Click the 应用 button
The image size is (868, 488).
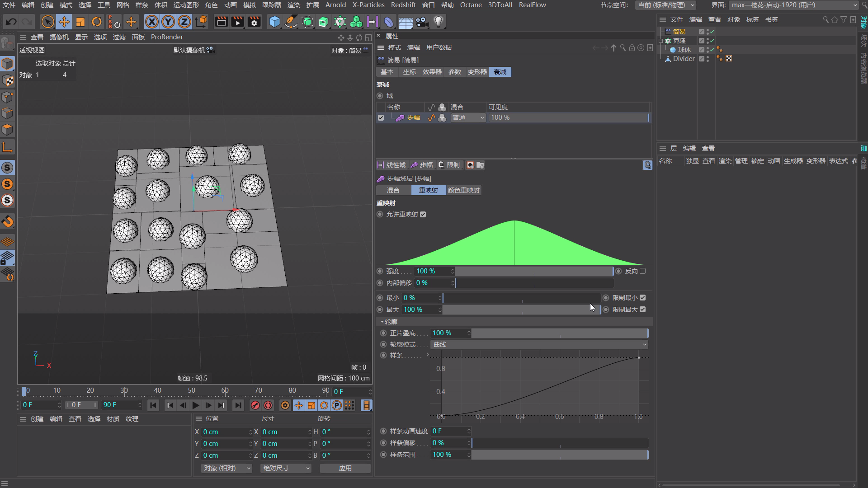tap(345, 468)
